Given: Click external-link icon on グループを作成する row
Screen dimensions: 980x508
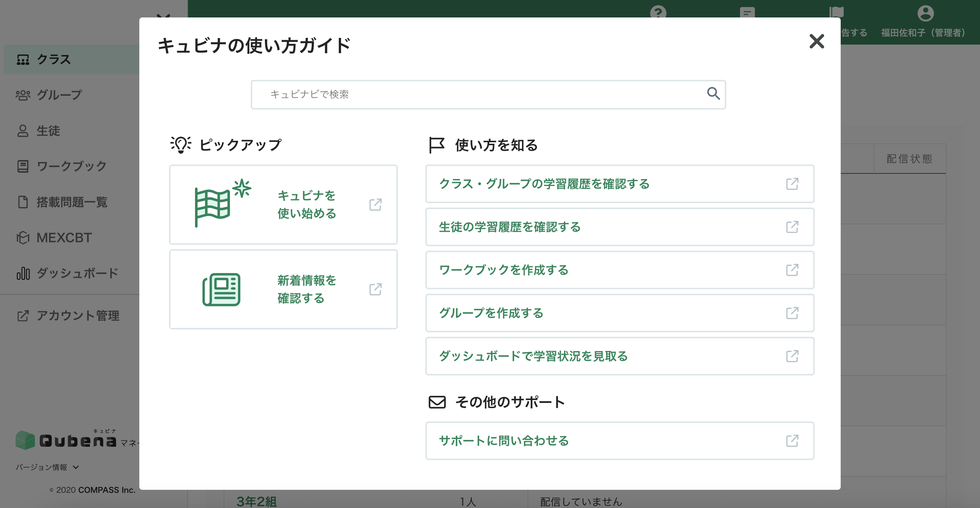Looking at the screenshot, I should point(792,313).
